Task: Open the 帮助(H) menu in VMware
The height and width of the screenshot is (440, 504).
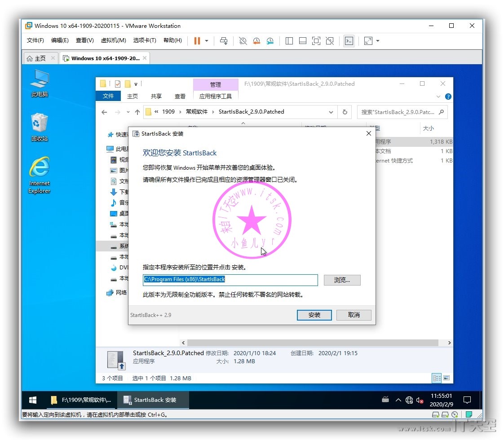Action: 172,40
